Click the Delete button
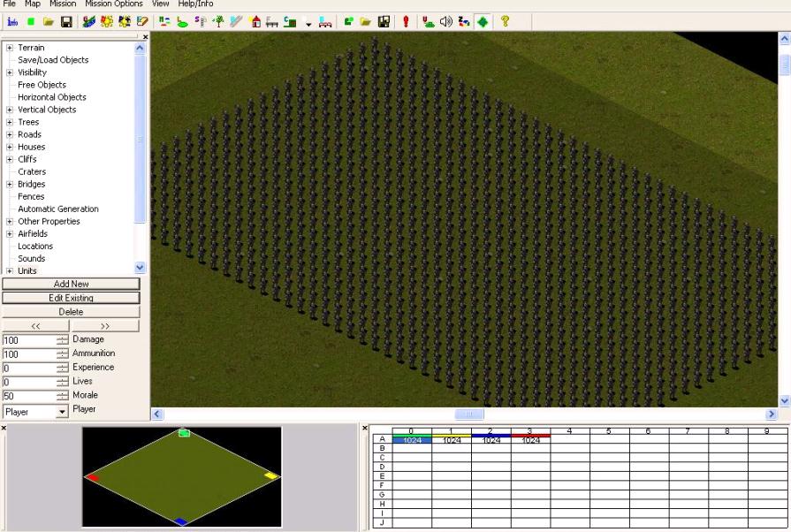Viewport: 791px width, 532px height. coord(71,312)
